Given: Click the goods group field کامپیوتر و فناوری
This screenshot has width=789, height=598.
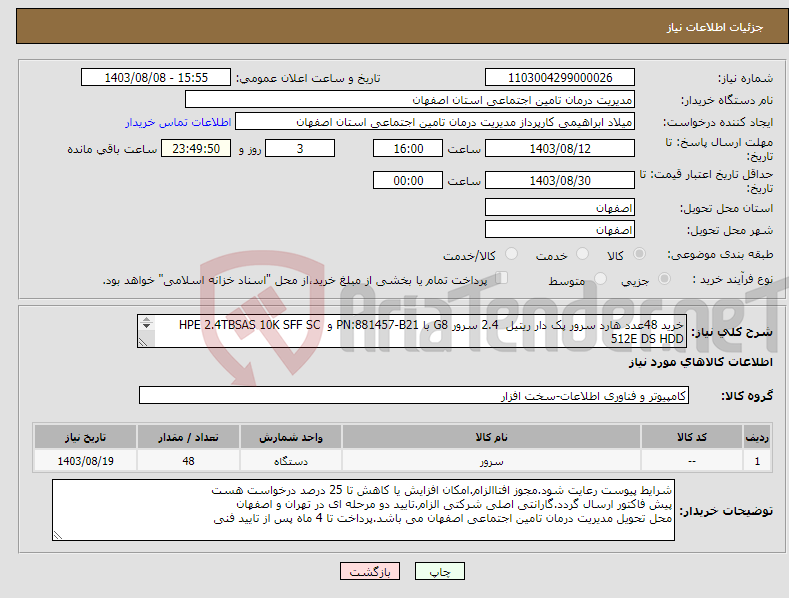Looking at the screenshot, I should point(414,396).
